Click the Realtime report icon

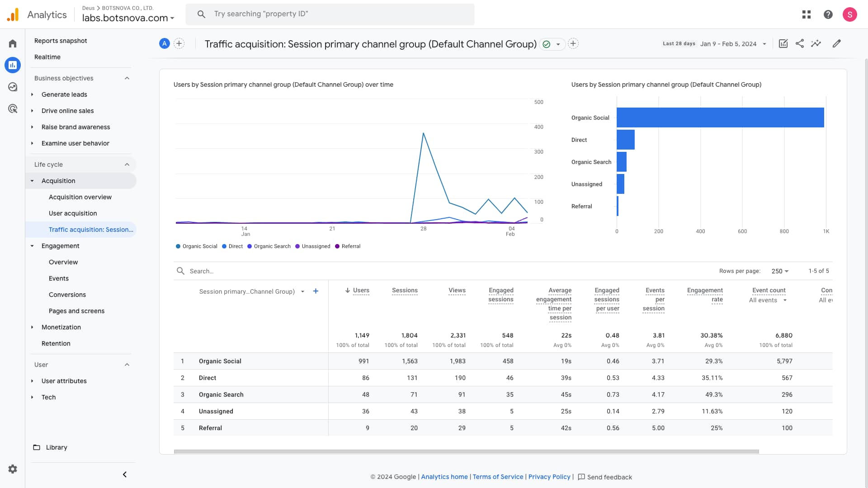[47, 56]
